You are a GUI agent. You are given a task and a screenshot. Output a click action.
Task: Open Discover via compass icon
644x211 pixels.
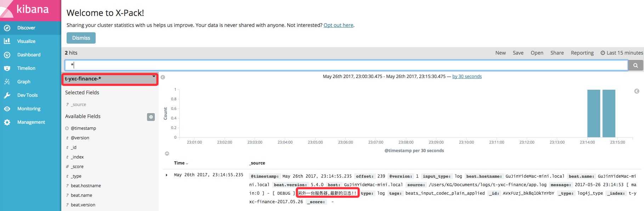coord(7,28)
